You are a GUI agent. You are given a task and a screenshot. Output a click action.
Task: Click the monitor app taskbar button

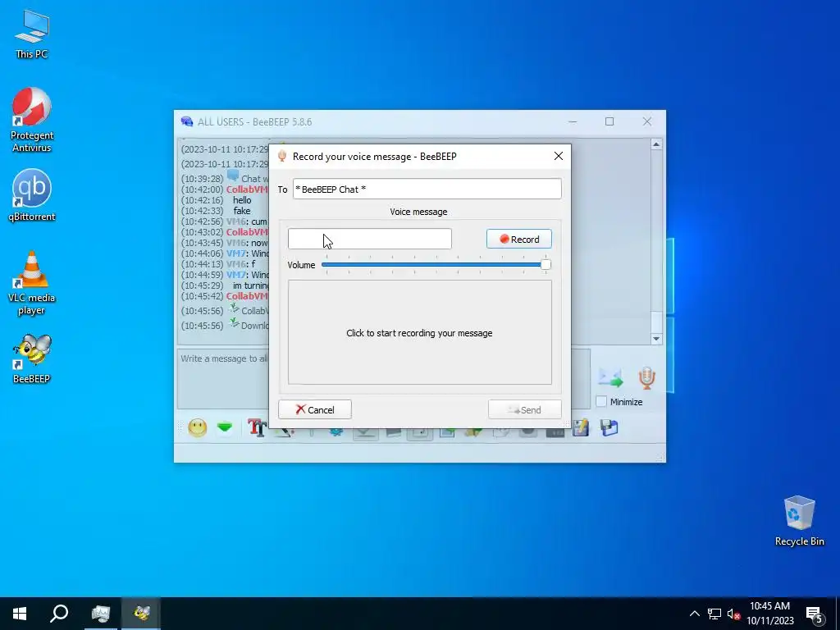point(100,614)
